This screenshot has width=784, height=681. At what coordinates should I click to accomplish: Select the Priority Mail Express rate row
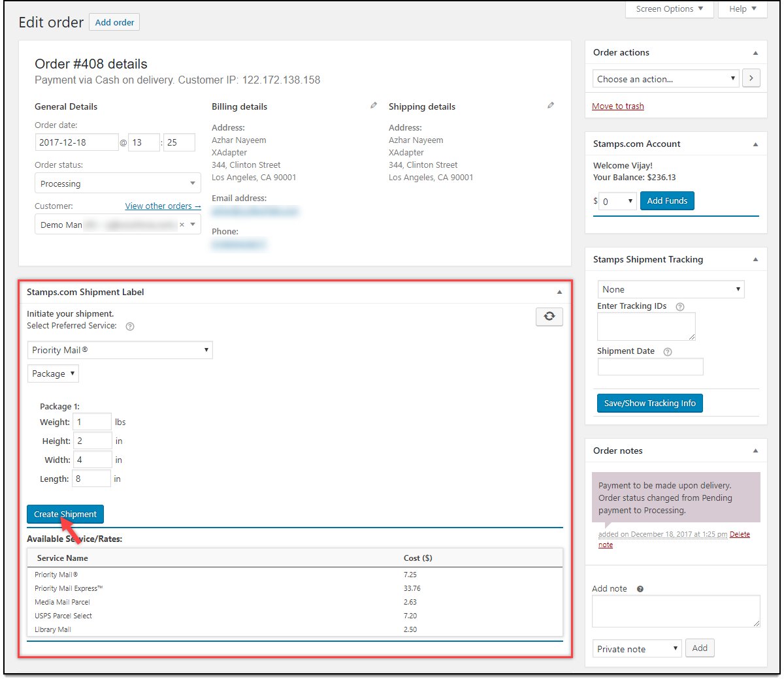[x=295, y=589]
